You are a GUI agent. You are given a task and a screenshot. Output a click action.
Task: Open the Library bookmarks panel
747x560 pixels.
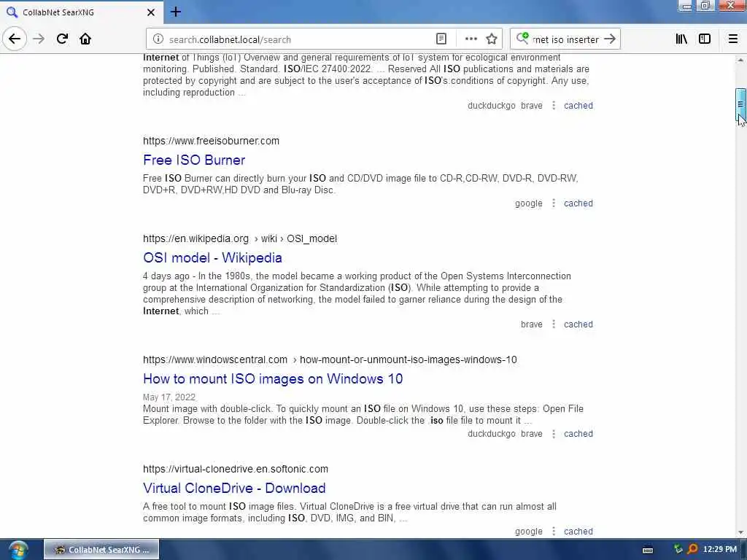pos(682,39)
